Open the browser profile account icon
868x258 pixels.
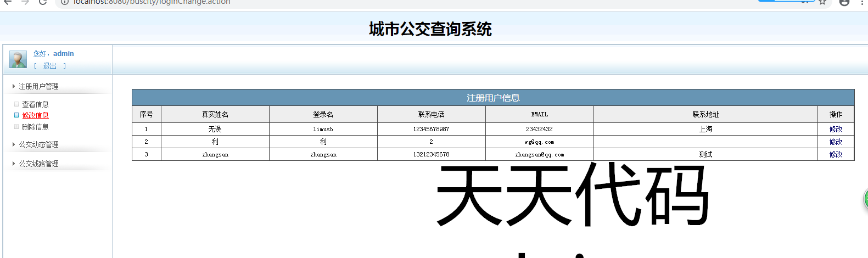tap(844, 2)
